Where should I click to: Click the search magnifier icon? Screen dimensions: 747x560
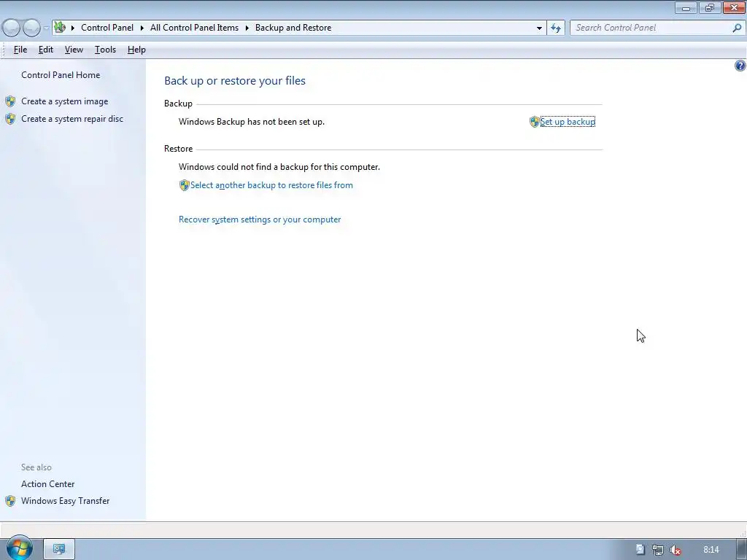737,28
